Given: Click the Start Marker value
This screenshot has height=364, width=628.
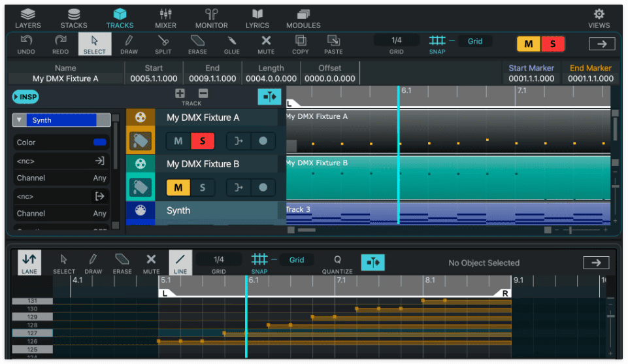Looking at the screenshot, I should 531,78.
